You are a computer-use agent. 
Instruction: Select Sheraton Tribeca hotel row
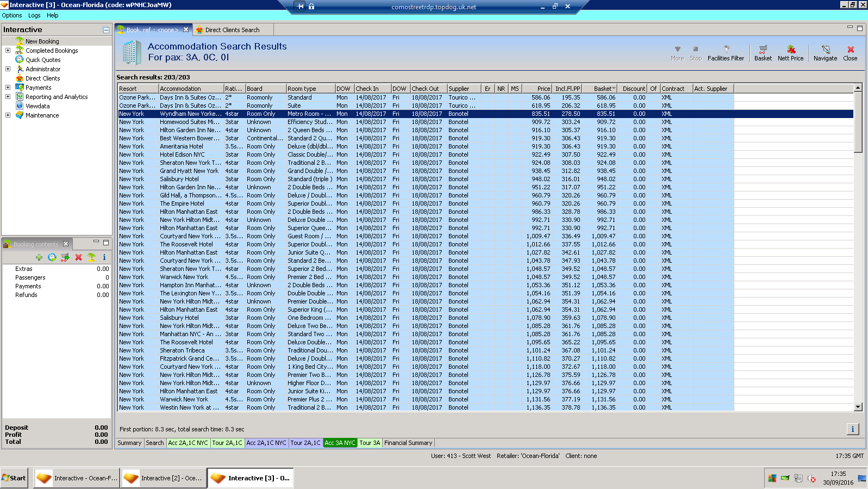point(485,350)
